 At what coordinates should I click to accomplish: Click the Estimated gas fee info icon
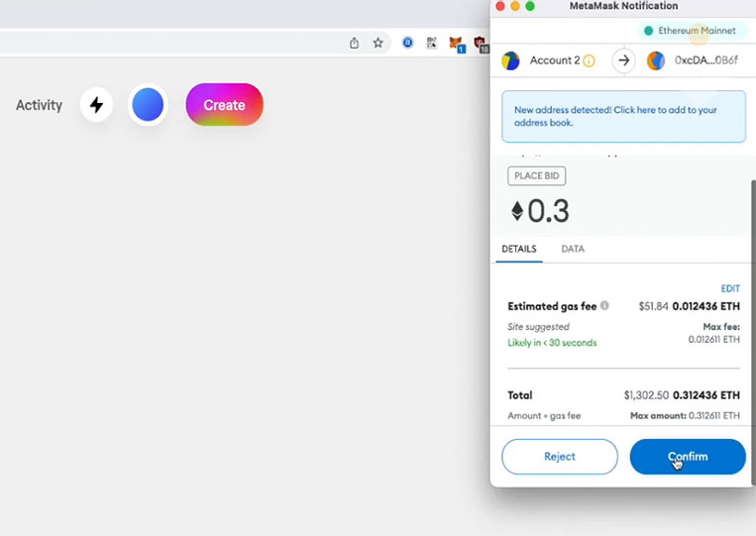point(604,305)
